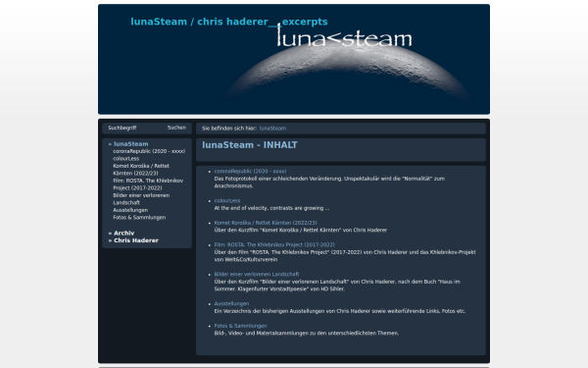Open Fotos & Sammlungen in the sidebar
This screenshot has width=588, height=368.
(139, 218)
